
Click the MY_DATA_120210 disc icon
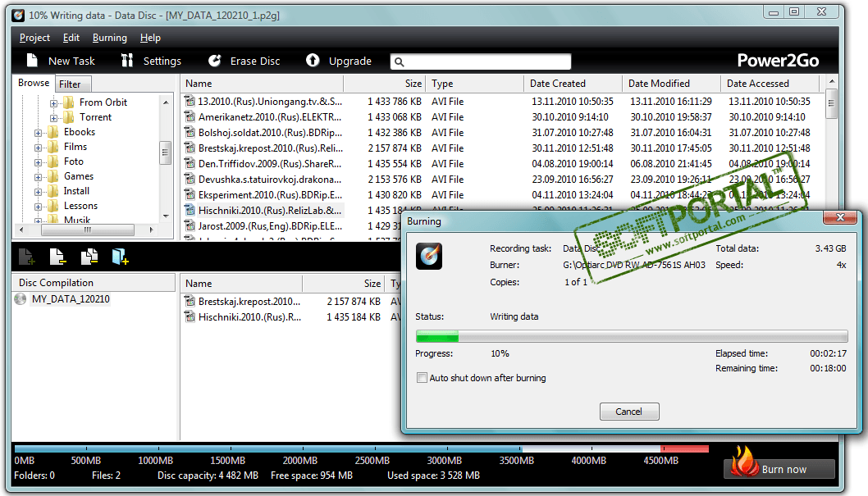[21, 299]
